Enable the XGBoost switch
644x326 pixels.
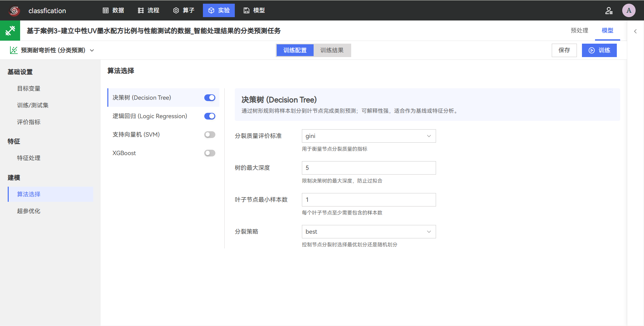point(210,153)
